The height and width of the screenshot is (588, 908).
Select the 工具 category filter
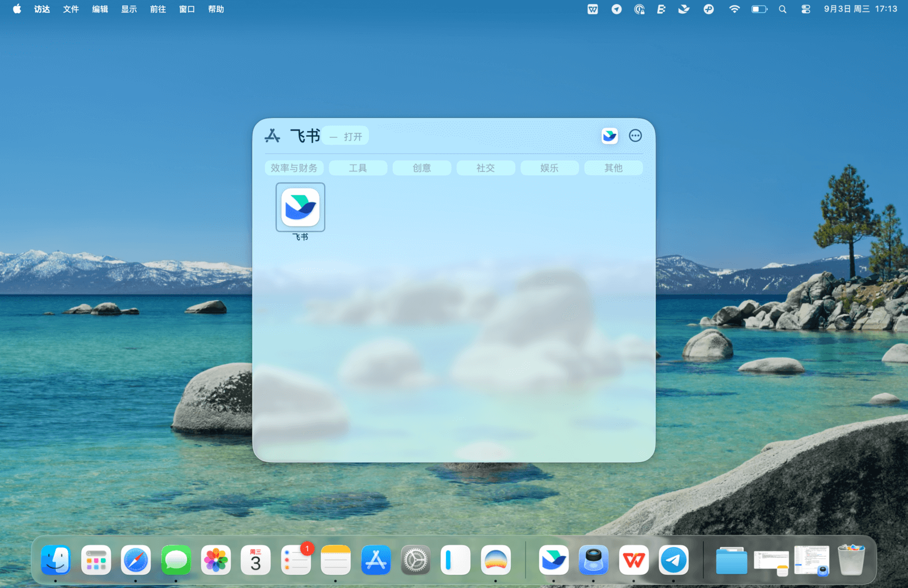(358, 168)
